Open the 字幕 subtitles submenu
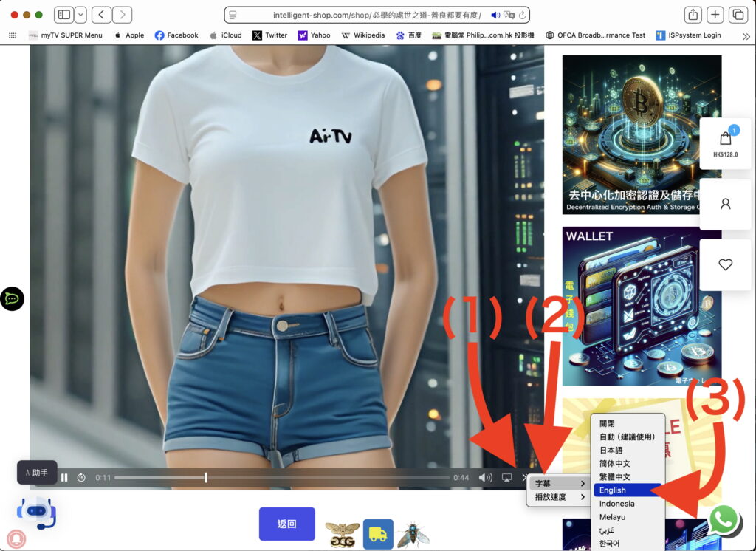Viewport: 756px width, 551px height. [x=560, y=484]
